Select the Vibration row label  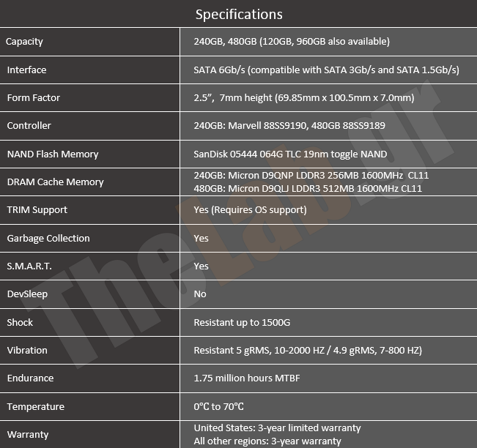[27, 351]
